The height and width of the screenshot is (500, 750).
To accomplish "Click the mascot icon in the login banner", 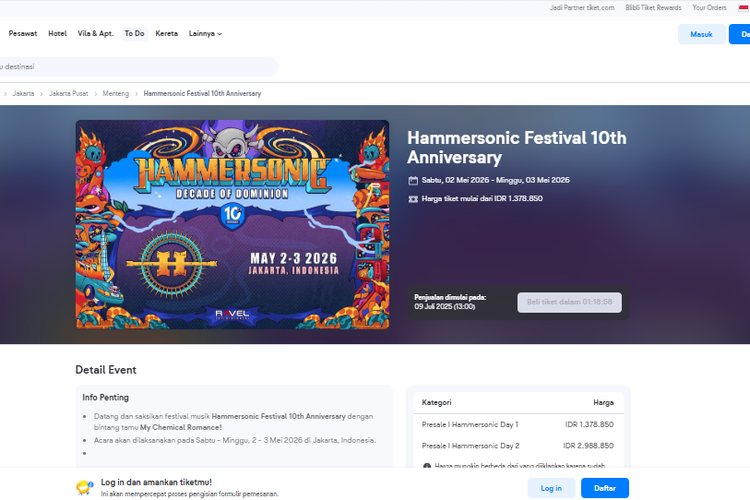I will pyautogui.click(x=85, y=488).
